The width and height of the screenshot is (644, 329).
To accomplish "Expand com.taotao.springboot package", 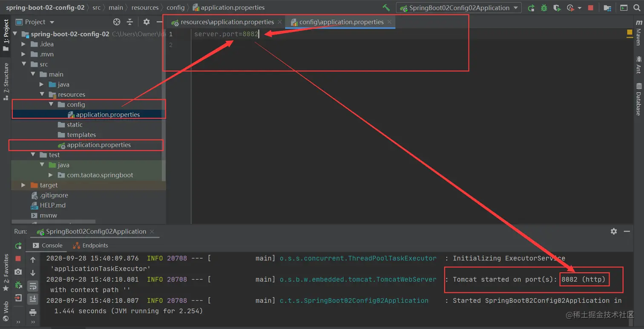I will point(51,175).
